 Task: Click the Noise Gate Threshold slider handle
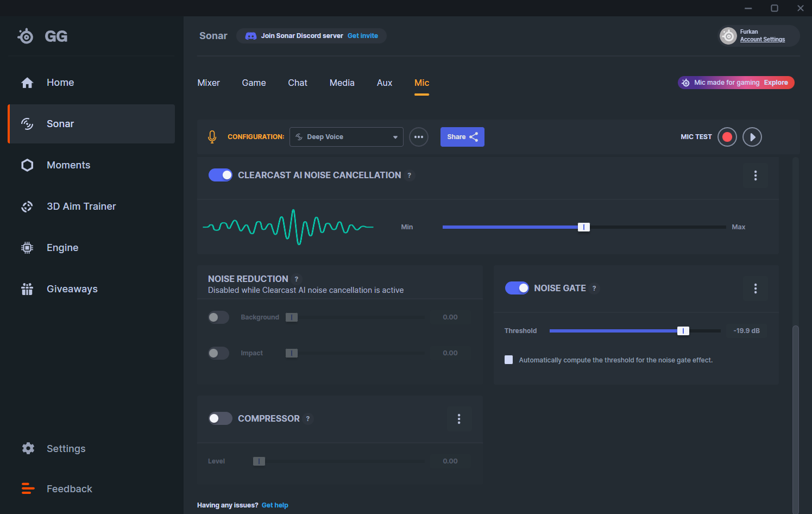coord(683,331)
